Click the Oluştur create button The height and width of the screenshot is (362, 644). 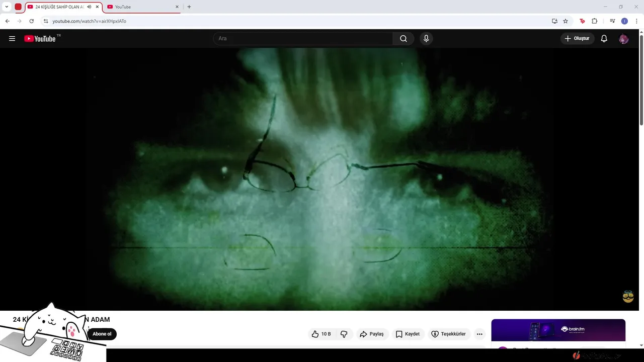(578, 39)
